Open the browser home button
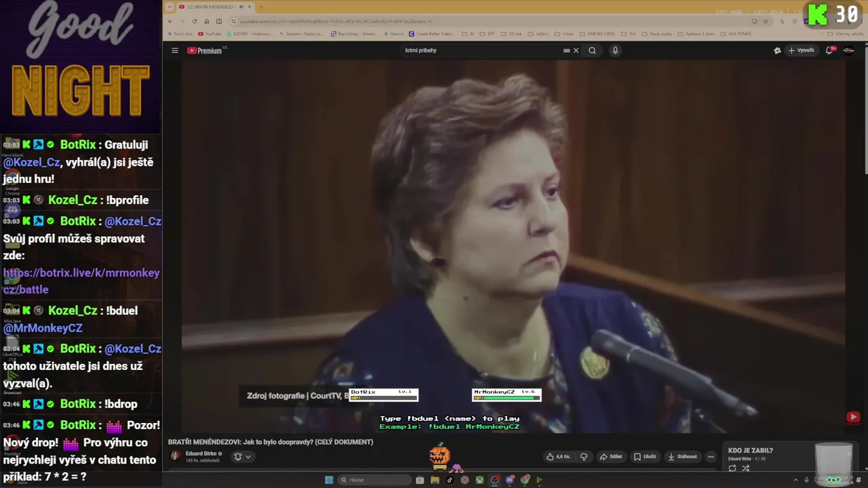The width and height of the screenshot is (868, 488). [207, 21]
